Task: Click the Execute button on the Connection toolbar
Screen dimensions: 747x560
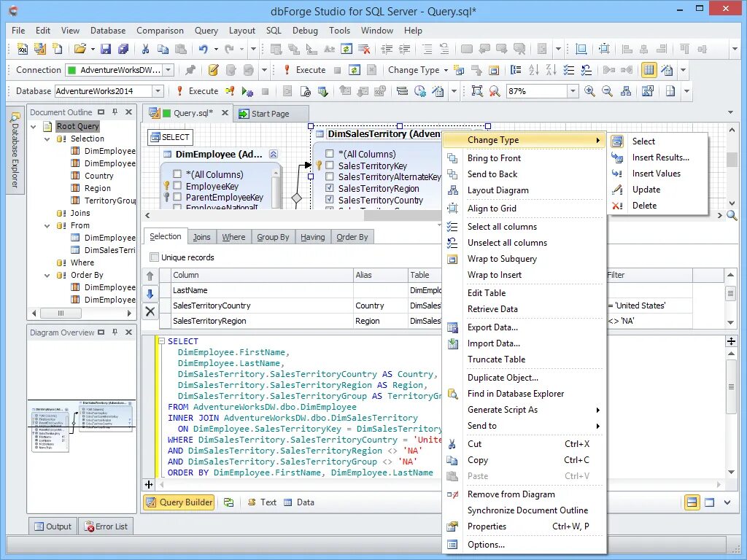Action: [304, 70]
